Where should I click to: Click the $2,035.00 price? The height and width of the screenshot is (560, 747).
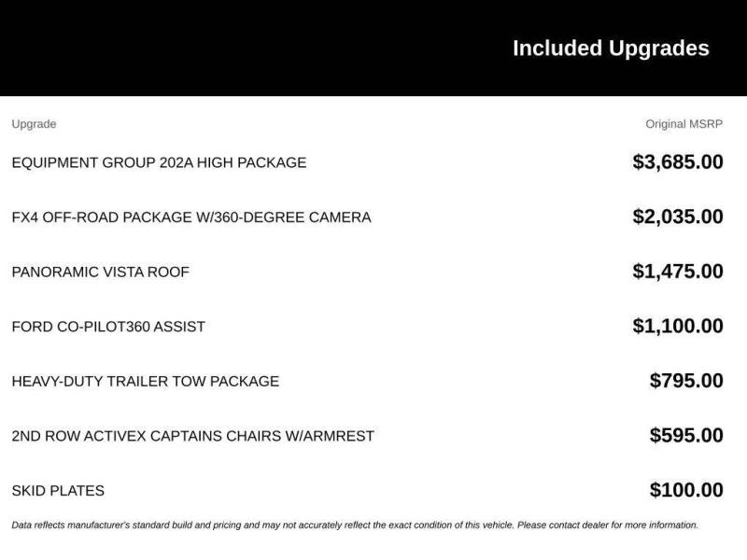[678, 217]
